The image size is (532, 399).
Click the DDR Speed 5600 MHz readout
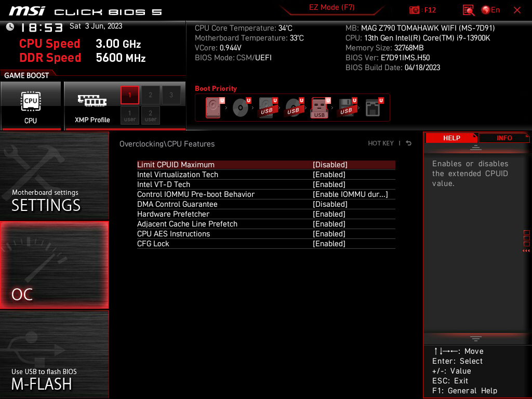[83, 57]
